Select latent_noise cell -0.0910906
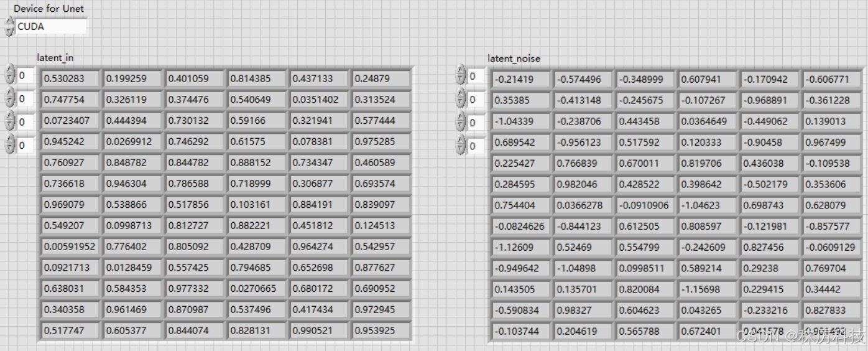The width and height of the screenshot is (868, 351). 645,205
